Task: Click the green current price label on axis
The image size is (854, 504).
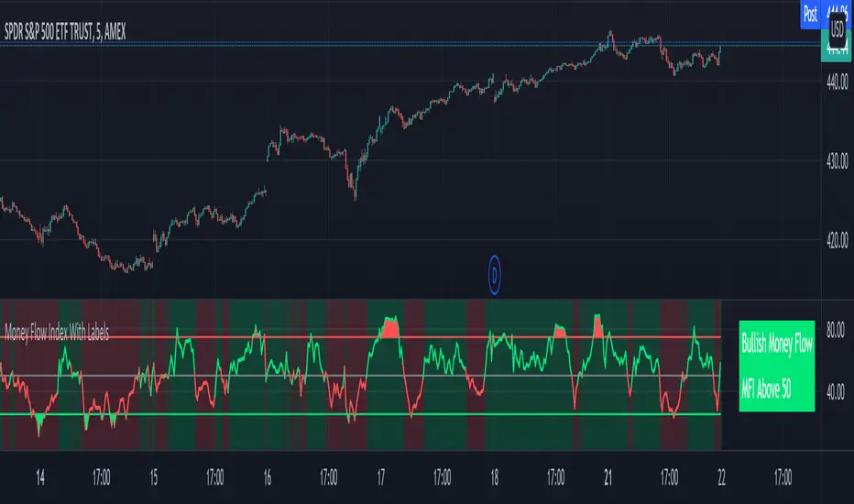Action: (x=836, y=49)
